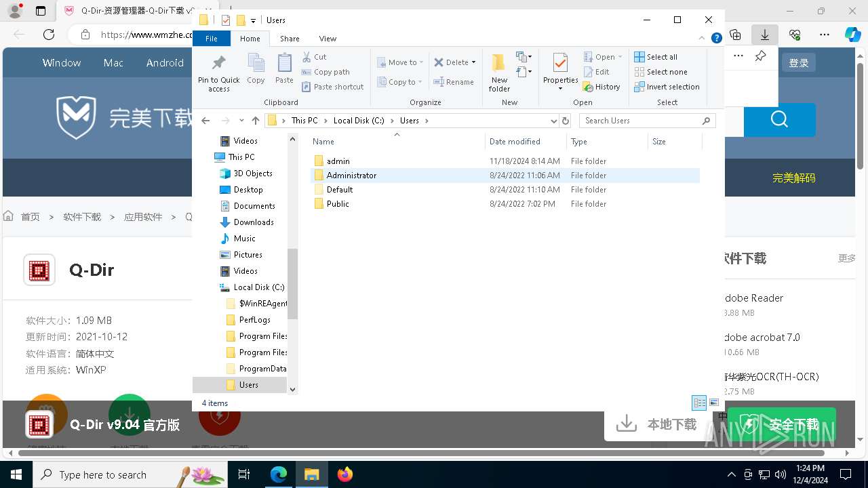
Task: Click the magnifier icon in Search Users box
Action: point(707,121)
